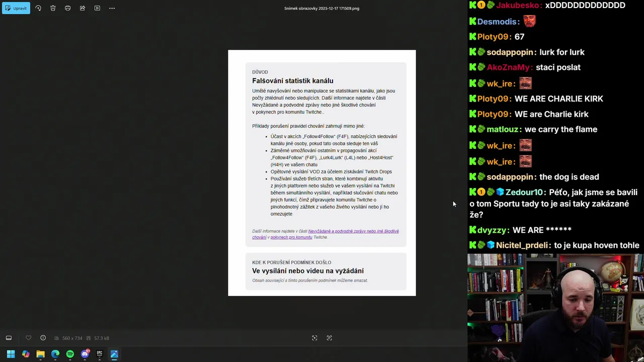Open Spotify from the taskbar

coord(70,354)
